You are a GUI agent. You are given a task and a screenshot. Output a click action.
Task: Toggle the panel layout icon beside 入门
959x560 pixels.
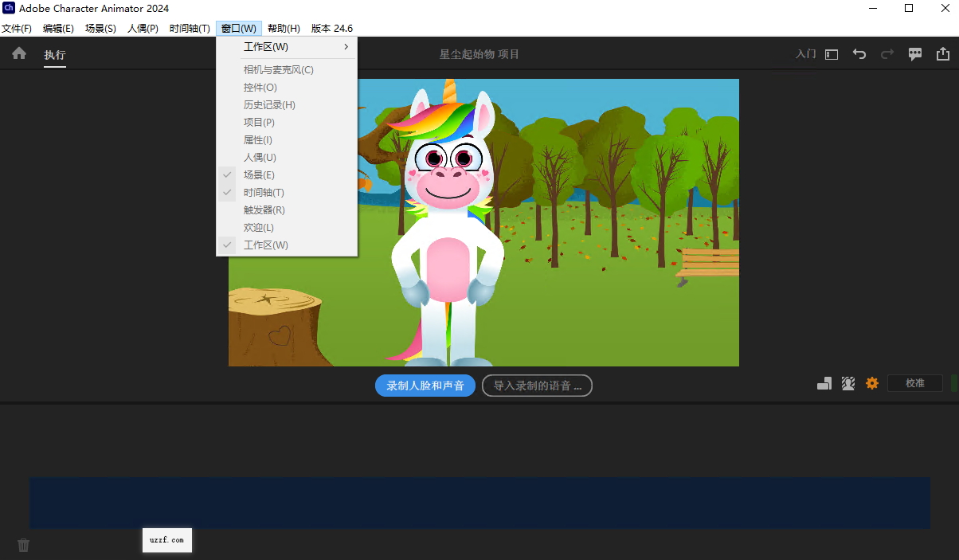click(831, 53)
